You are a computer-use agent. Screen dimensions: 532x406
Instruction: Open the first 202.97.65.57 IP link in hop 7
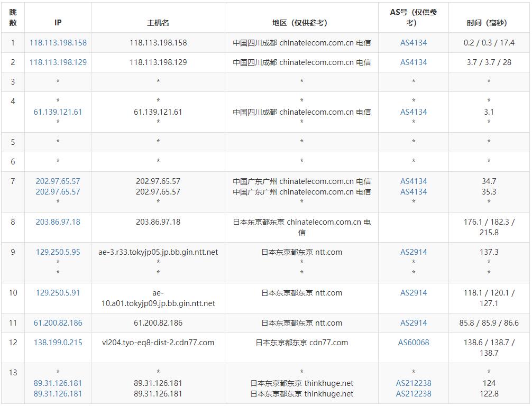tap(58, 181)
